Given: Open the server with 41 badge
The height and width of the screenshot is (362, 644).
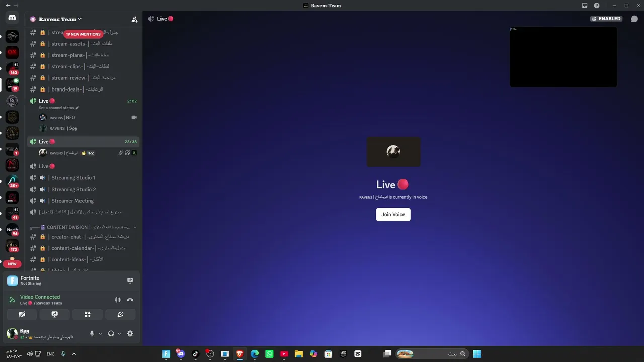Looking at the screenshot, I should (12, 214).
